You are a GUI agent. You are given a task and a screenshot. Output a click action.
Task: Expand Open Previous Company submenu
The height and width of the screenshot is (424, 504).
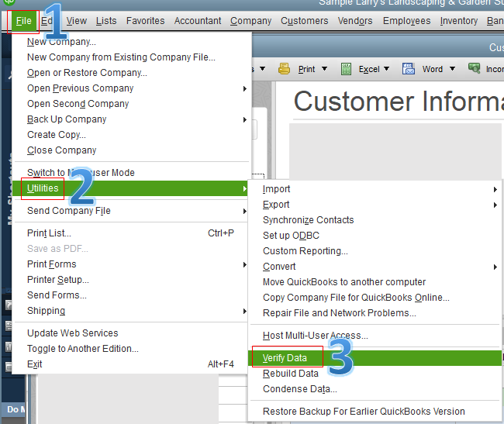(x=132, y=88)
